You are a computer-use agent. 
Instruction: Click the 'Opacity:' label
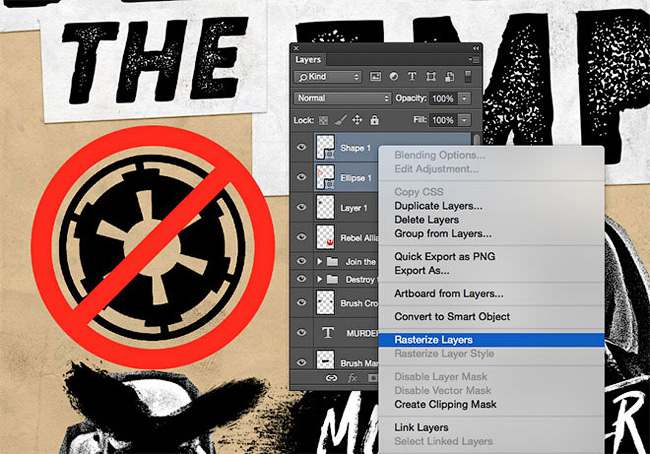411,98
